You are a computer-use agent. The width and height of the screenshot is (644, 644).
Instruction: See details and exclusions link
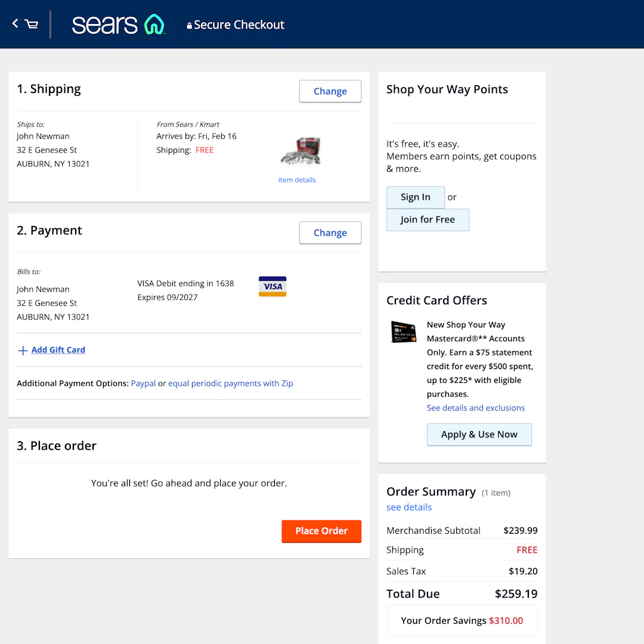(x=476, y=408)
